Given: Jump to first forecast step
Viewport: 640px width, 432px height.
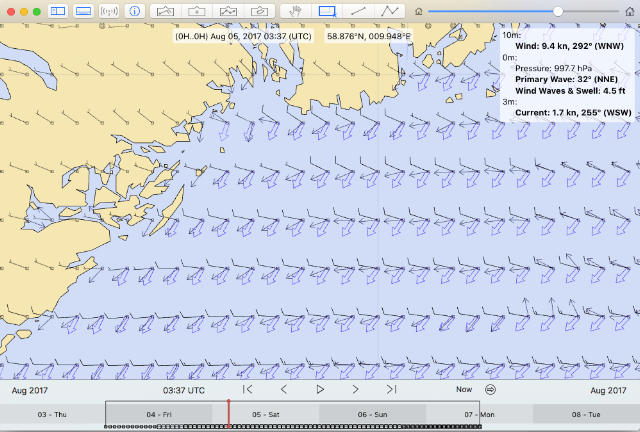Looking at the screenshot, I should click(x=247, y=390).
